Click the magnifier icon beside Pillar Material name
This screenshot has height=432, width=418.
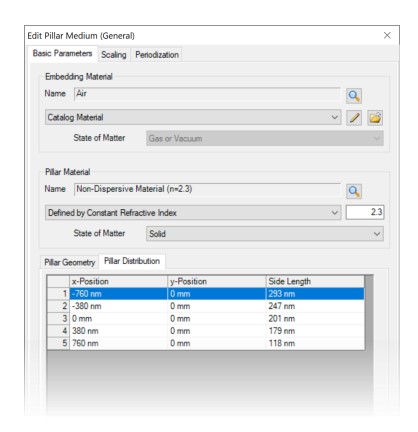click(354, 191)
